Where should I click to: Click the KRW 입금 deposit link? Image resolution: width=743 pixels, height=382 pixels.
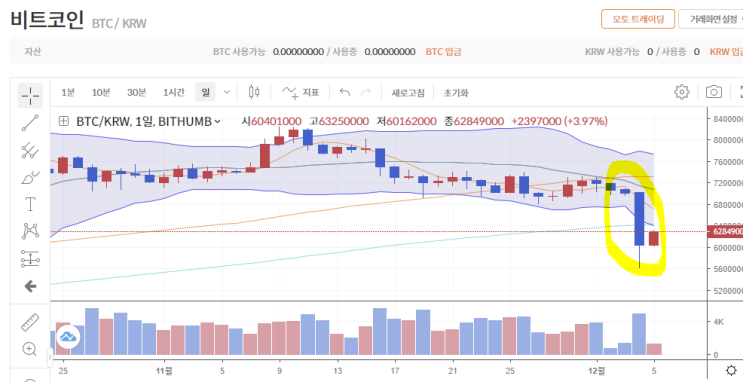click(x=726, y=52)
